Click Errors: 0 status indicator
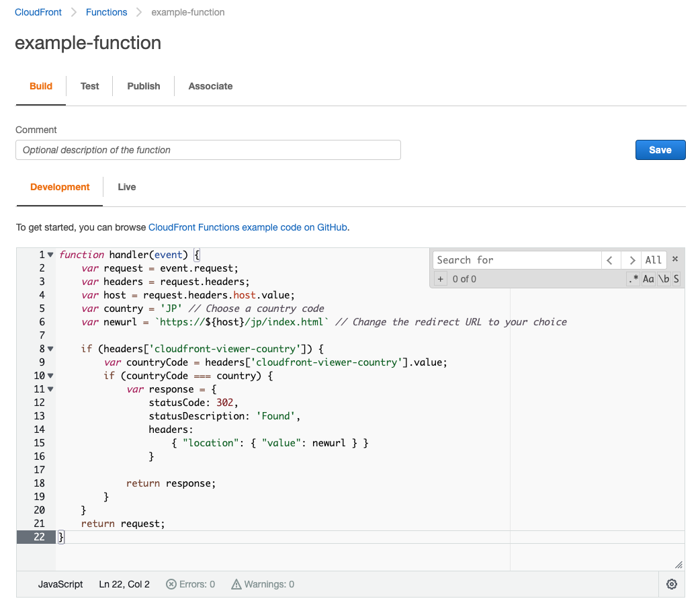 191,584
